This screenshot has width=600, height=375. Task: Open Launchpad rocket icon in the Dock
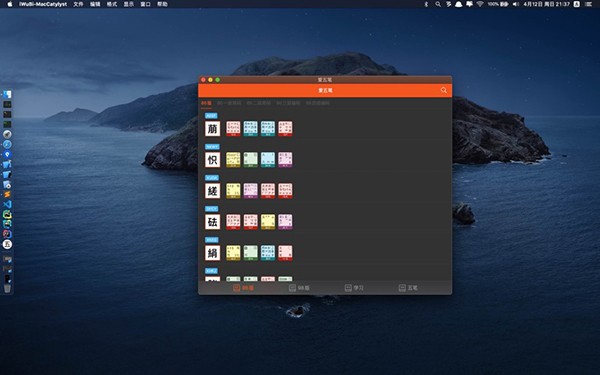[x=7, y=134]
